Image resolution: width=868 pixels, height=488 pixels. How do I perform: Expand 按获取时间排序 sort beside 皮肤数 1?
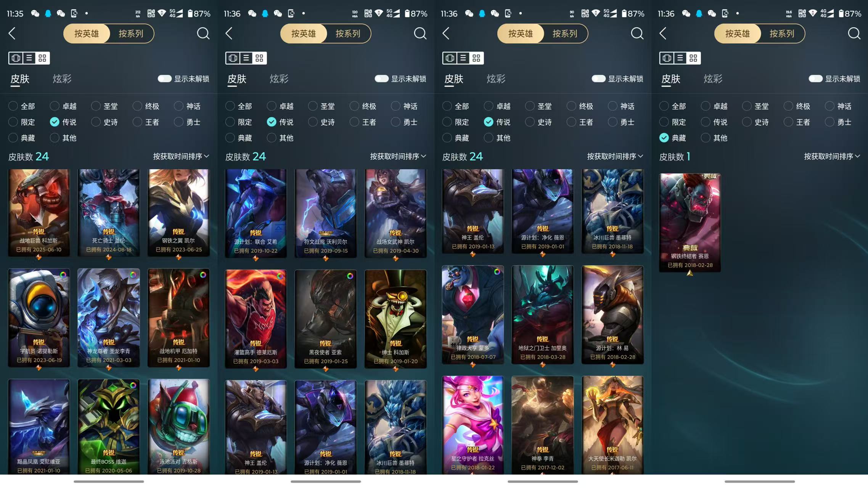click(832, 156)
